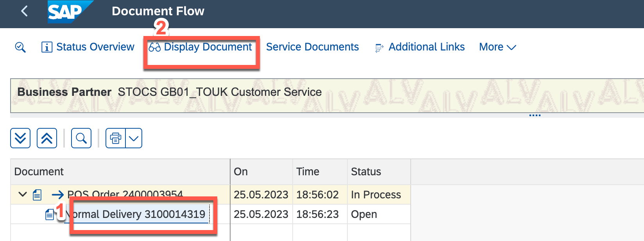The image size is (644, 241).
Task: Click the back arrow in the header
Action: (x=24, y=11)
